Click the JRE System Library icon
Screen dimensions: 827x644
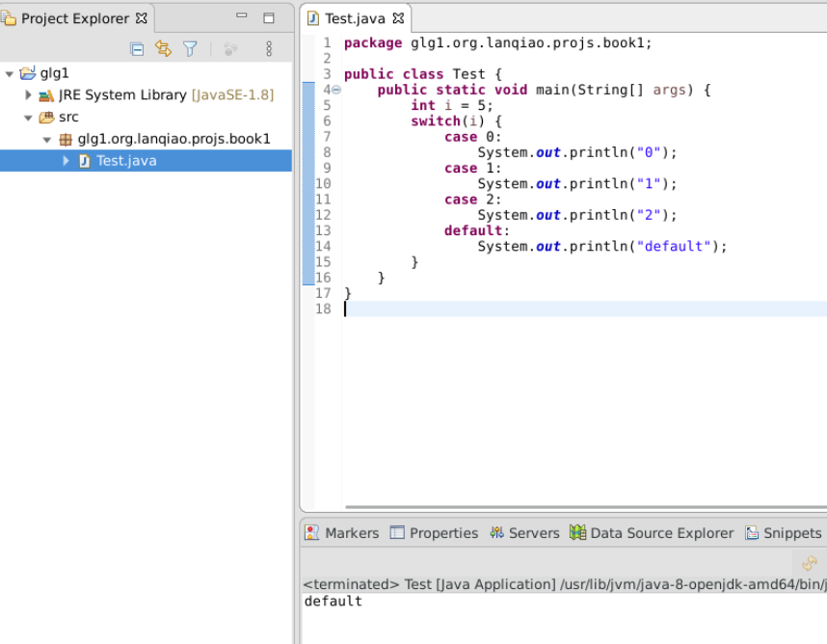click(46, 95)
